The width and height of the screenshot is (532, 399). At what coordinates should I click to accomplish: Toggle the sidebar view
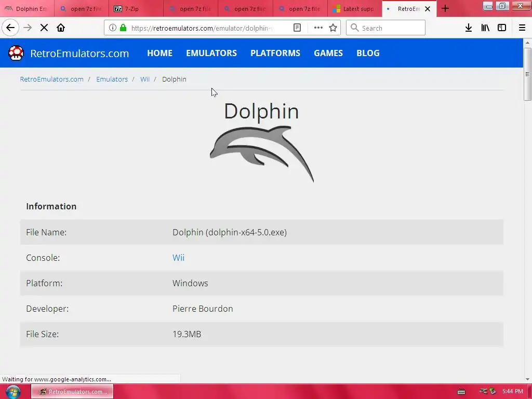(x=502, y=28)
